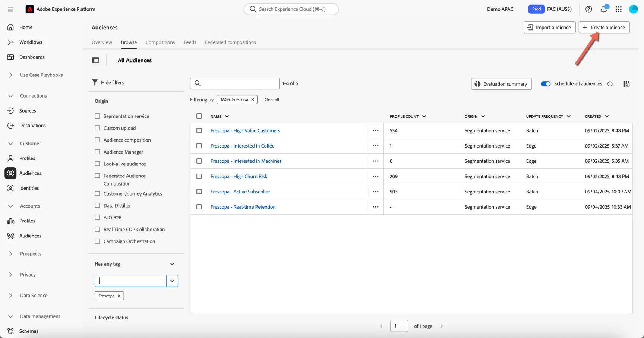Open the column settings icon

(626, 84)
